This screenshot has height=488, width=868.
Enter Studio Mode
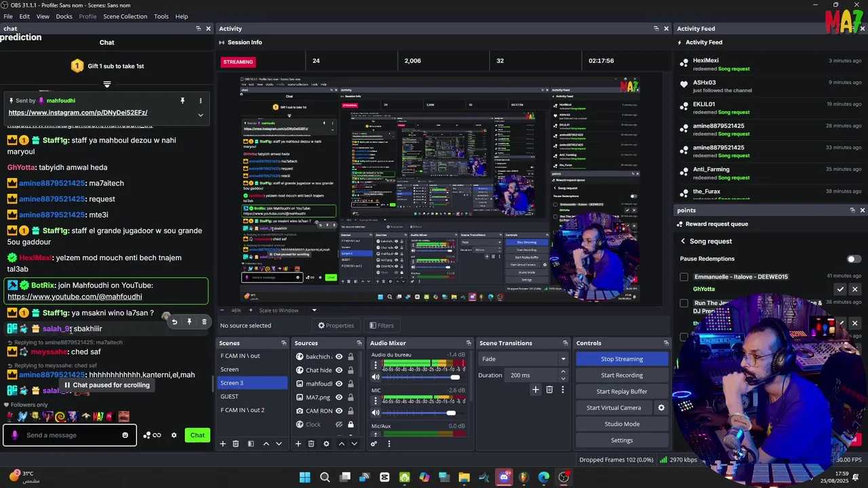622,424
